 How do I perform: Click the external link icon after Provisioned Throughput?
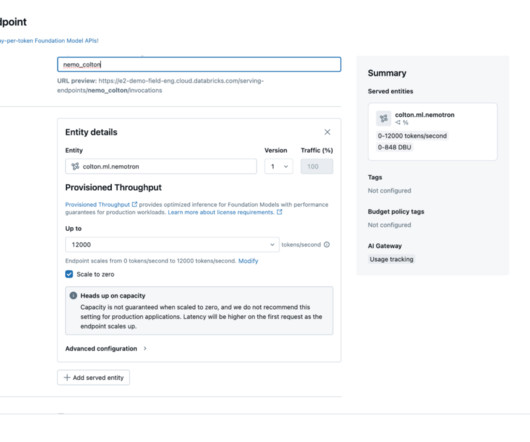tap(135, 204)
